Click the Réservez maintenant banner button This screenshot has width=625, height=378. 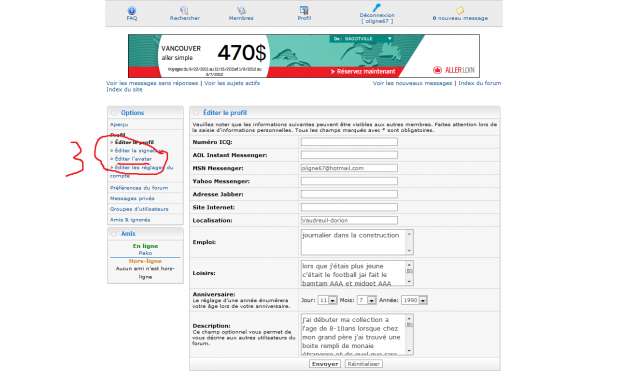click(363, 72)
